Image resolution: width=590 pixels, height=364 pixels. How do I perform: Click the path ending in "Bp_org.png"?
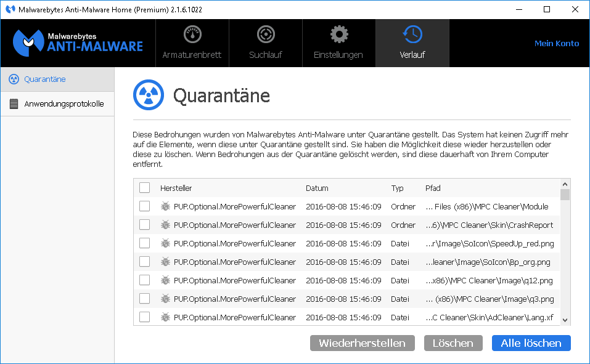tap(488, 262)
